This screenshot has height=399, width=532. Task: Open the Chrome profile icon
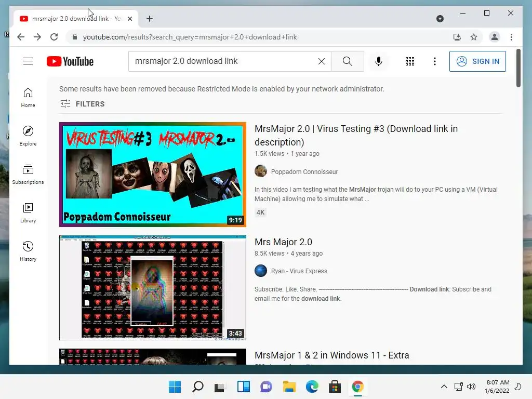click(495, 37)
